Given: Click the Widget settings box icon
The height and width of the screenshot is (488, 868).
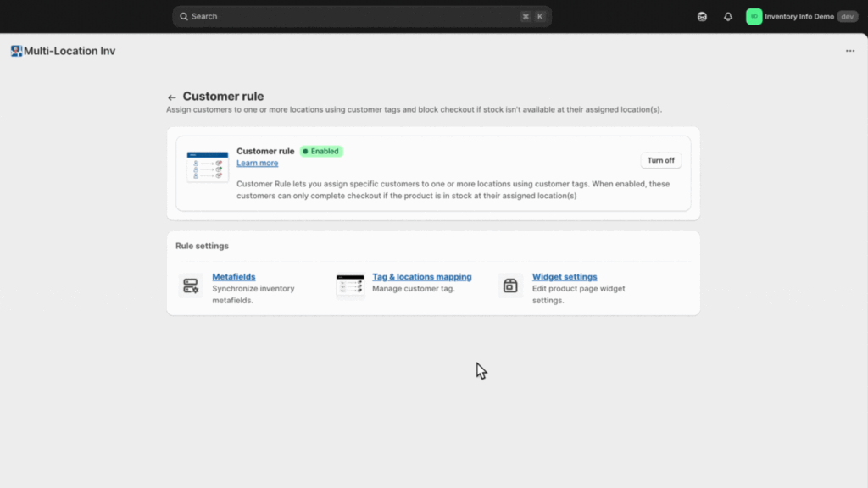Looking at the screenshot, I should pyautogui.click(x=510, y=286).
